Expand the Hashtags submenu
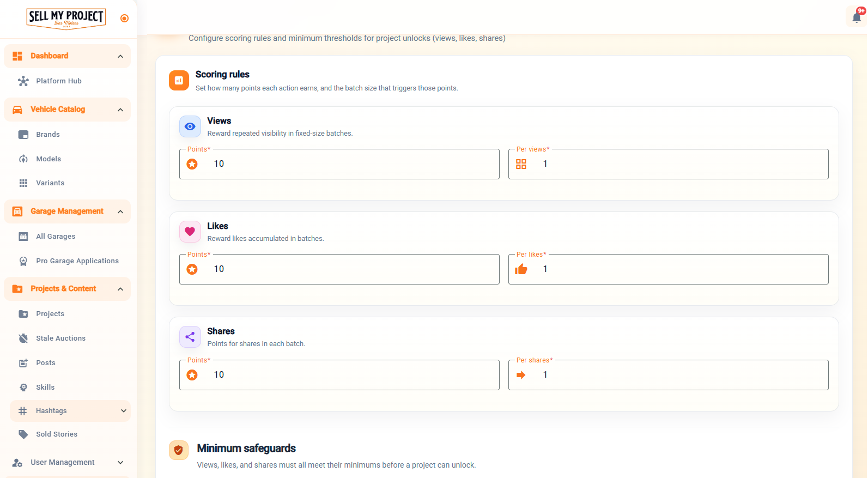Viewport: 868px width, 478px height. (x=124, y=411)
